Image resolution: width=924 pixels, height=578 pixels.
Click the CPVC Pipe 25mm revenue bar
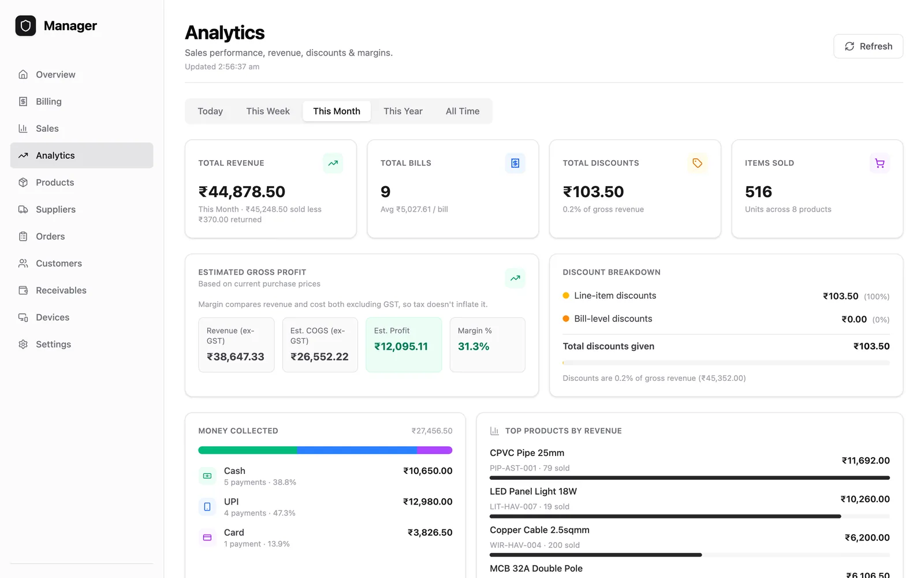point(690,478)
